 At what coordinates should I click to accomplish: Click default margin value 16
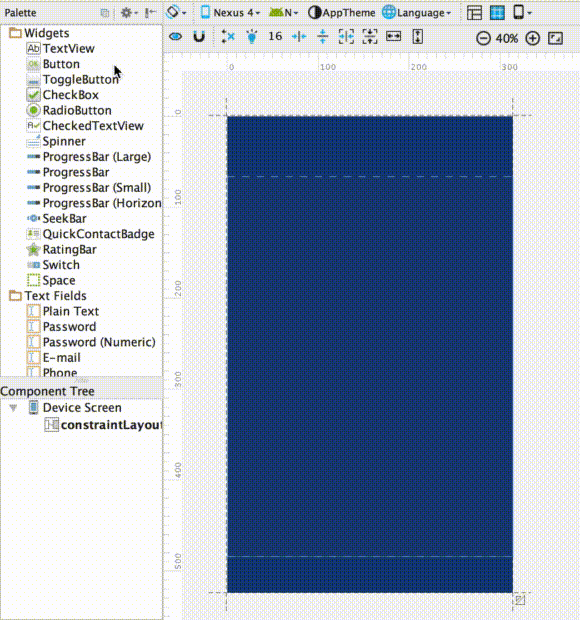pyautogui.click(x=275, y=36)
